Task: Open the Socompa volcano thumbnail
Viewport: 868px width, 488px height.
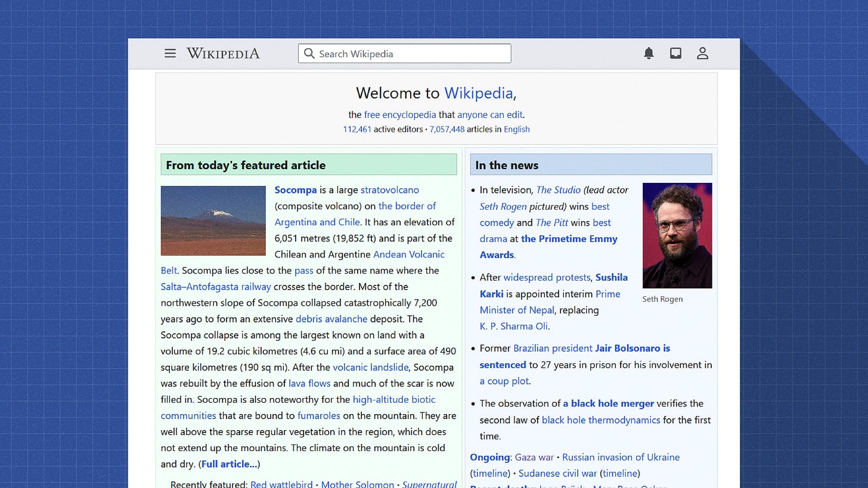Action: [x=213, y=220]
